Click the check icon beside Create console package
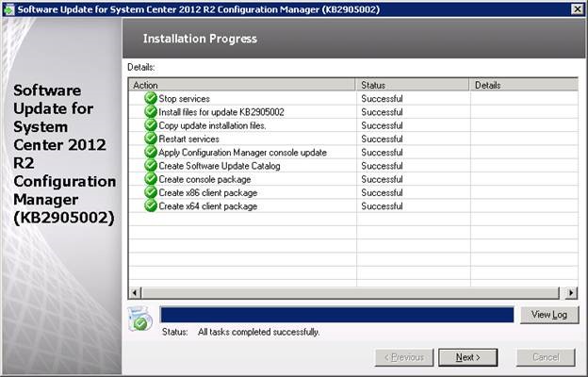This screenshot has height=377, width=588. point(151,179)
